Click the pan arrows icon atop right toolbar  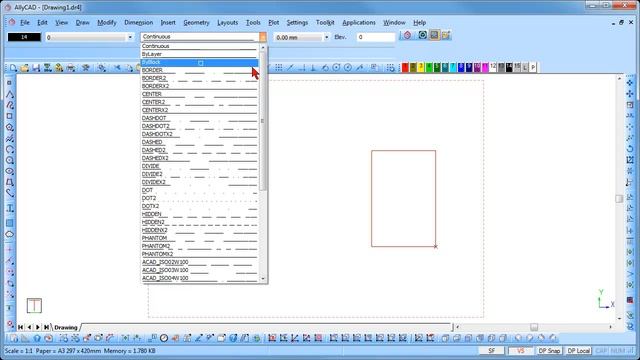[630, 83]
